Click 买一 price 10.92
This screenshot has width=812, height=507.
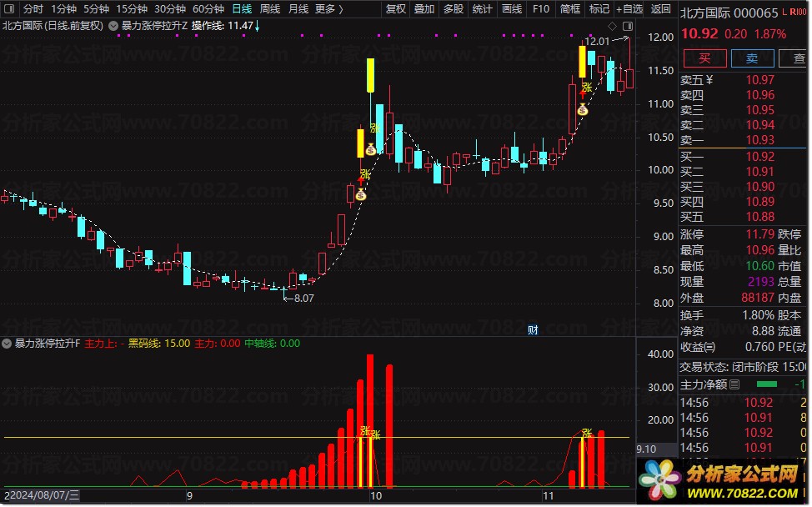[759, 157]
